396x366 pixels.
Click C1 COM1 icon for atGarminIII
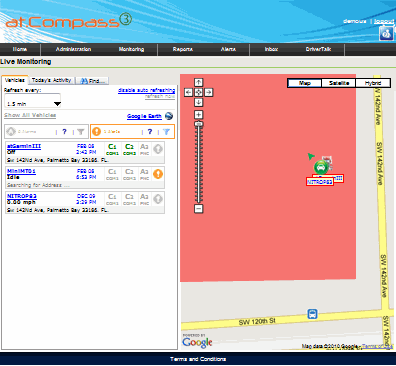[x=112, y=149]
